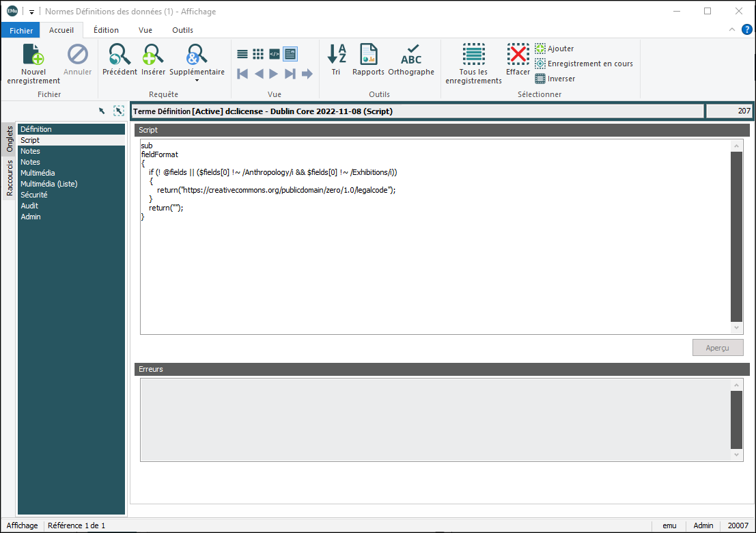
Task: Click the Effacer selection icon
Action: [518, 55]
